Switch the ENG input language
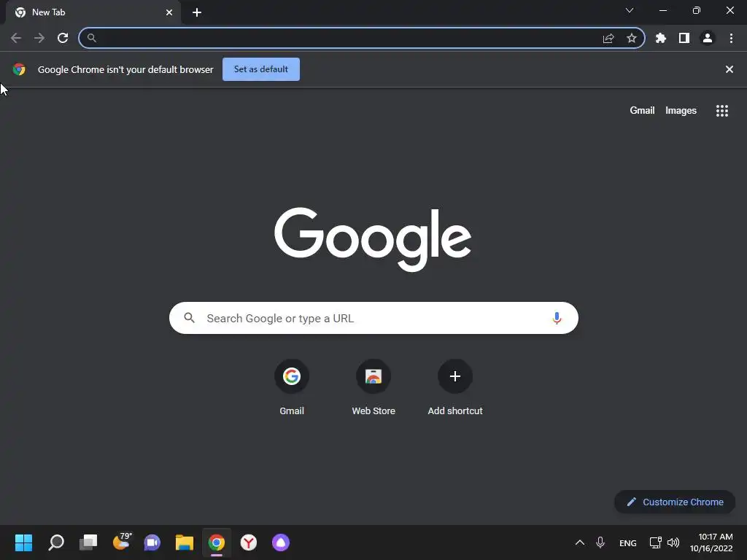The width and height of the screenshot is (747, 560). tap(628, 542)
